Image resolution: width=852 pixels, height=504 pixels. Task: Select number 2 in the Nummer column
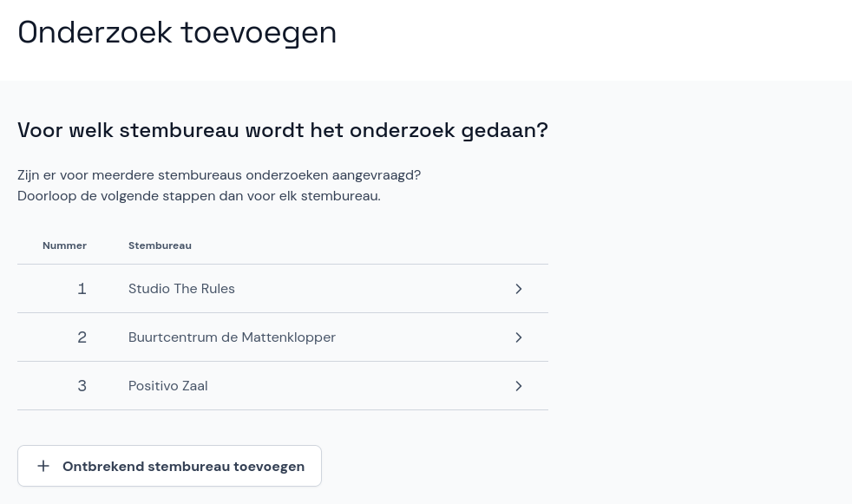pos(82,337)
